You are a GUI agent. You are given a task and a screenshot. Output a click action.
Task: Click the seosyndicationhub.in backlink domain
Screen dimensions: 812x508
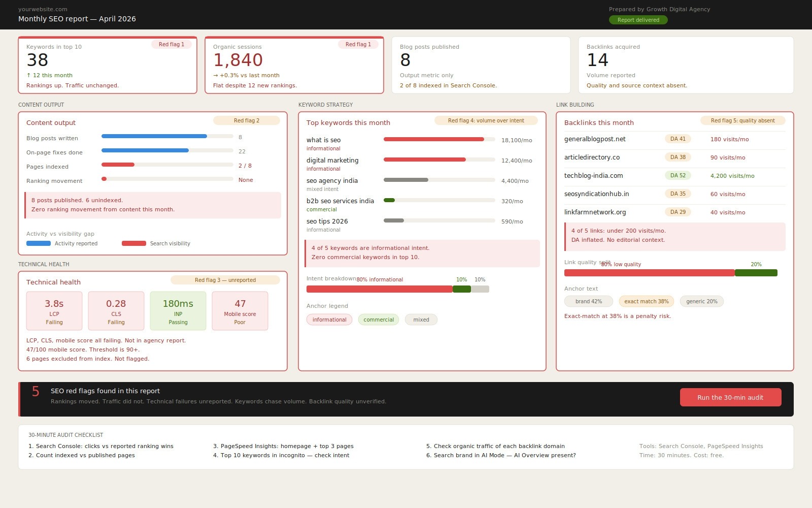click(x=597, y=194)
